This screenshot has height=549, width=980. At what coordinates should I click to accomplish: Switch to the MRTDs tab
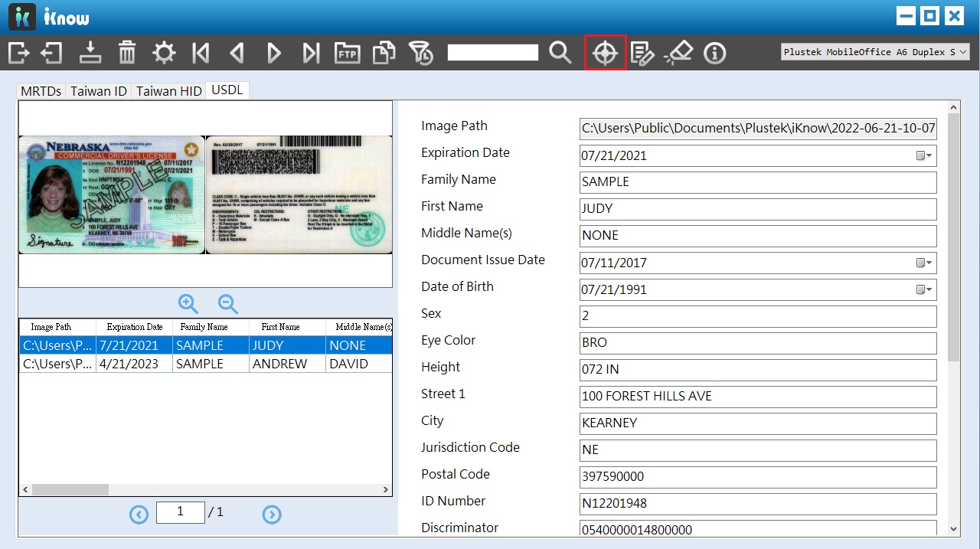coord(41,90)
